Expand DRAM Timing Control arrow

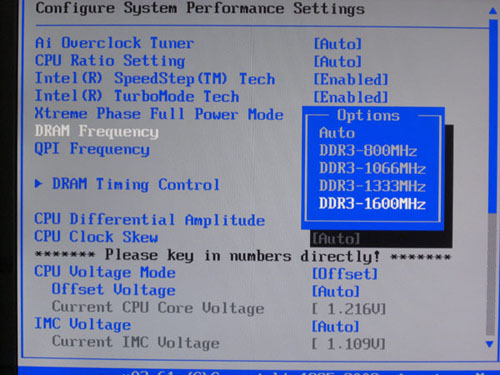(x=39, y=184)
